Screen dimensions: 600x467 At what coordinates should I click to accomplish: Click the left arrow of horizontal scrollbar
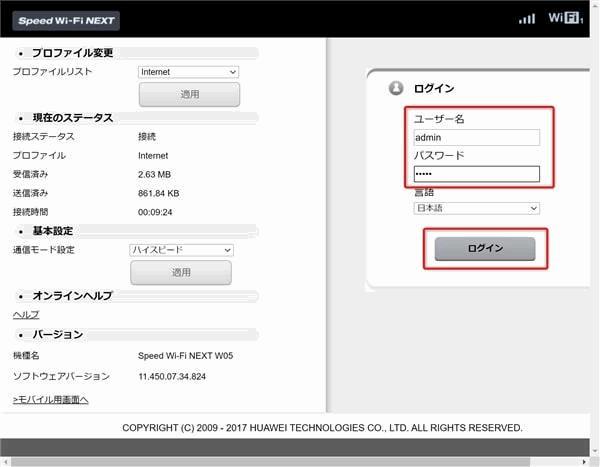[5, 462]
